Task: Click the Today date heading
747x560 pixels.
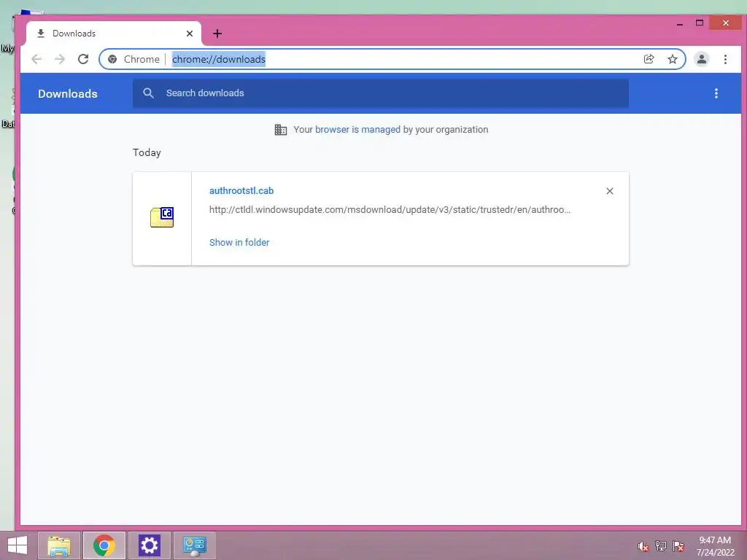Action: [147, 153]
